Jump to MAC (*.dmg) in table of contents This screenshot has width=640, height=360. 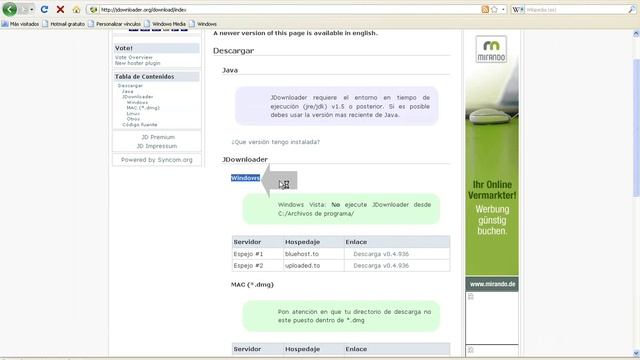click(x=143, y=108)
